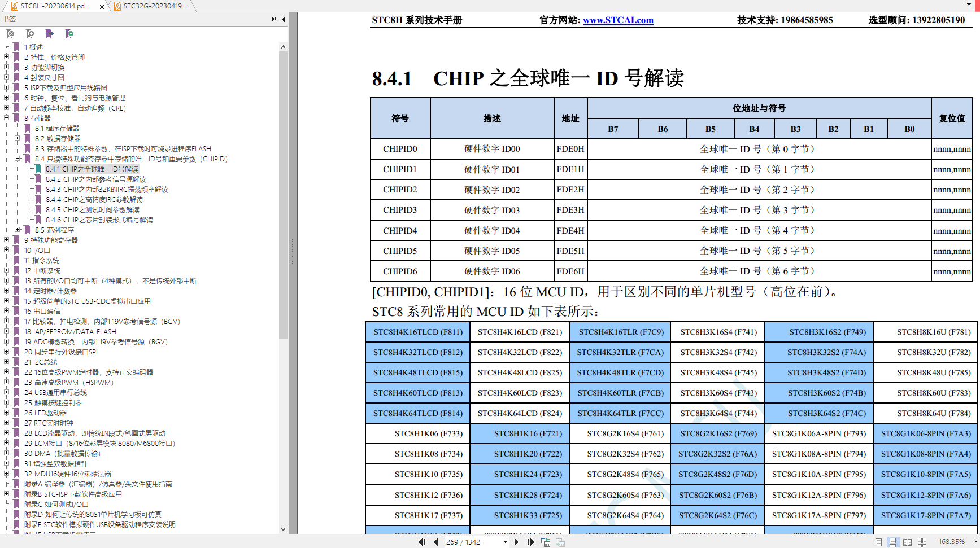Expand the 16 串口通信 bookmark node
The width and height of the screenshot is (980, 548).
7,311
